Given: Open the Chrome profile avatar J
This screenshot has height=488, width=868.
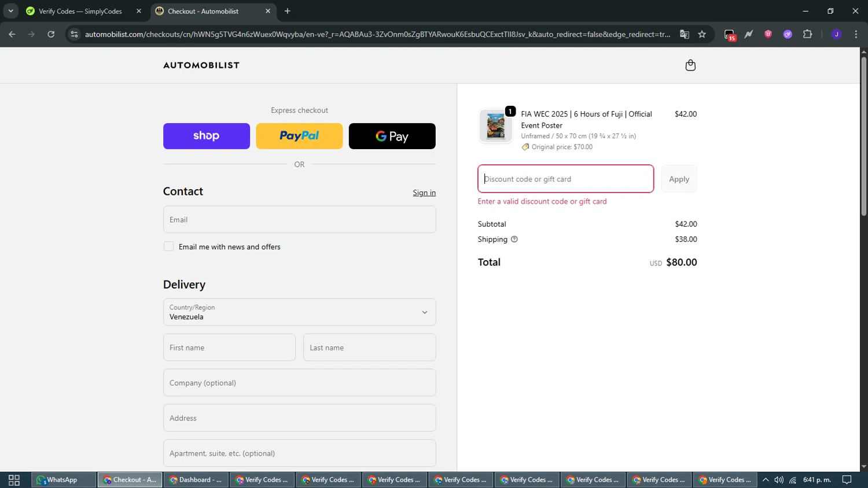Looking at the screenshot, I should pyautogui.click(x=836, y=34).
